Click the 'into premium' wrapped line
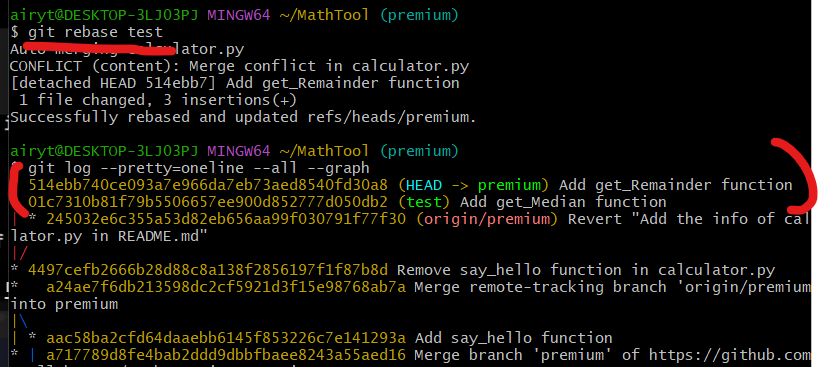The width and height of the screenshot is (819, 367). click(x=64, y=304)
